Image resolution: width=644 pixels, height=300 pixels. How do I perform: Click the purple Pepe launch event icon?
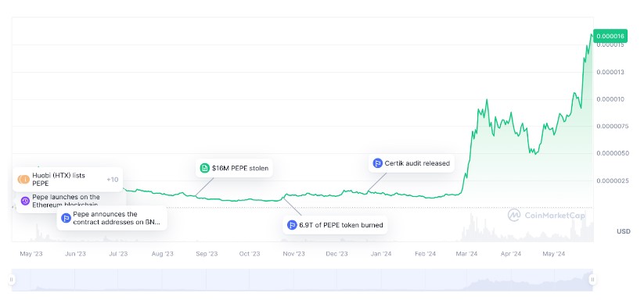(25, 201)
